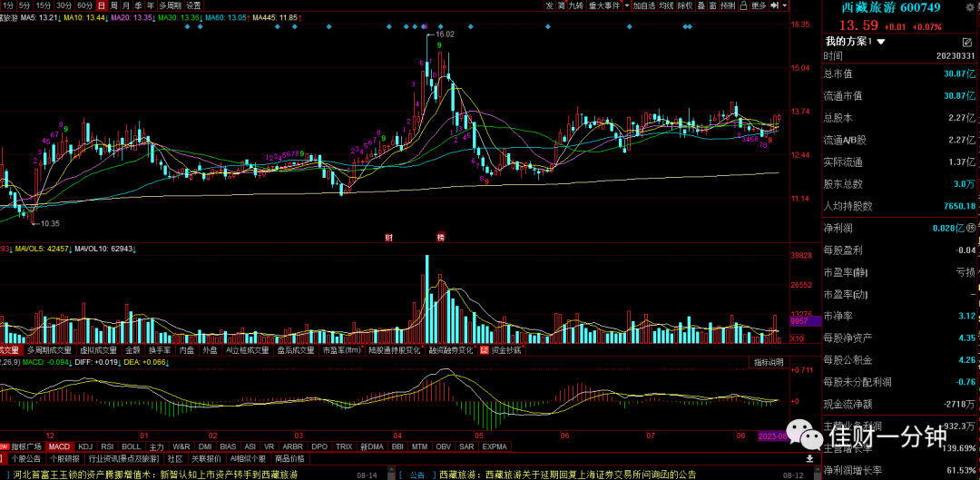Select the RSI indicator tab
The image size is (980, 480).
[x=107, y=446]
